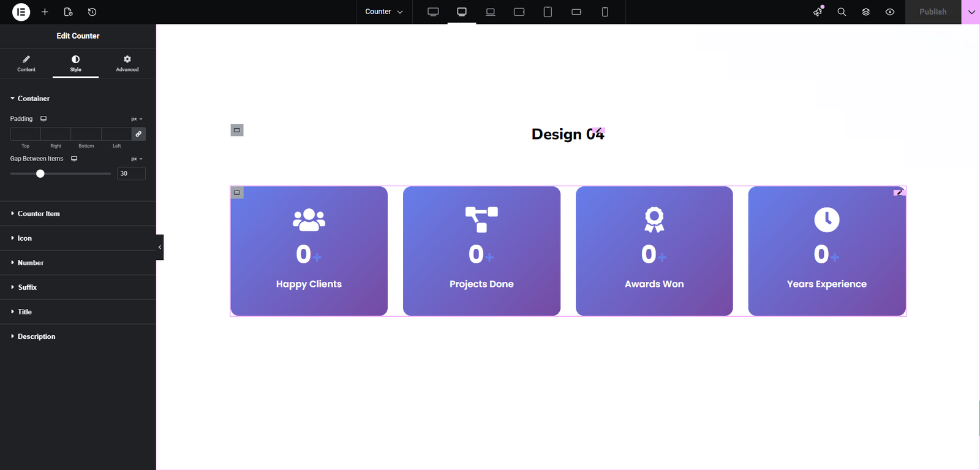This screenshot has width=980, height=470.
Task: Click the Happy Clients group icon
Action: point(309,219)
